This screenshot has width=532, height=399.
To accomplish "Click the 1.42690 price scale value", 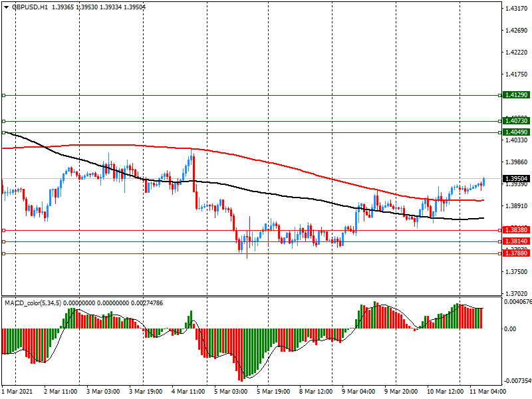I will click(x=517, y=30).
